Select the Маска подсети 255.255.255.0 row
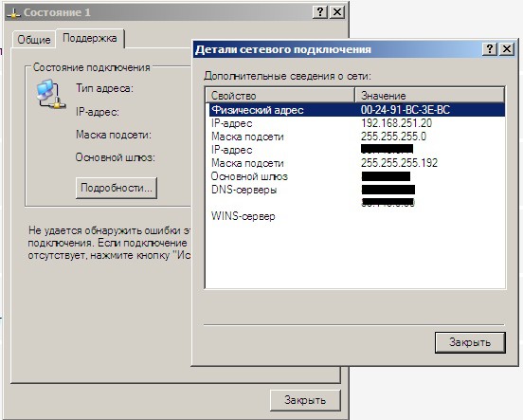 (x=357, y=137)
